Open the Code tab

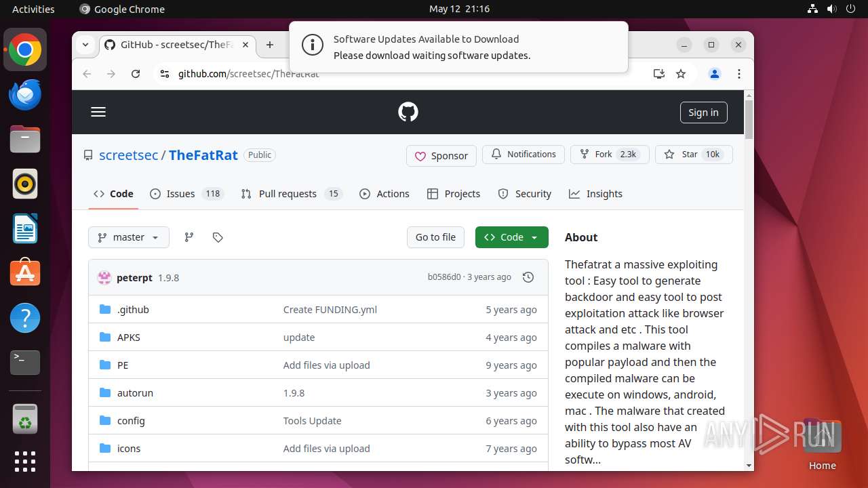tap(113, 194)
